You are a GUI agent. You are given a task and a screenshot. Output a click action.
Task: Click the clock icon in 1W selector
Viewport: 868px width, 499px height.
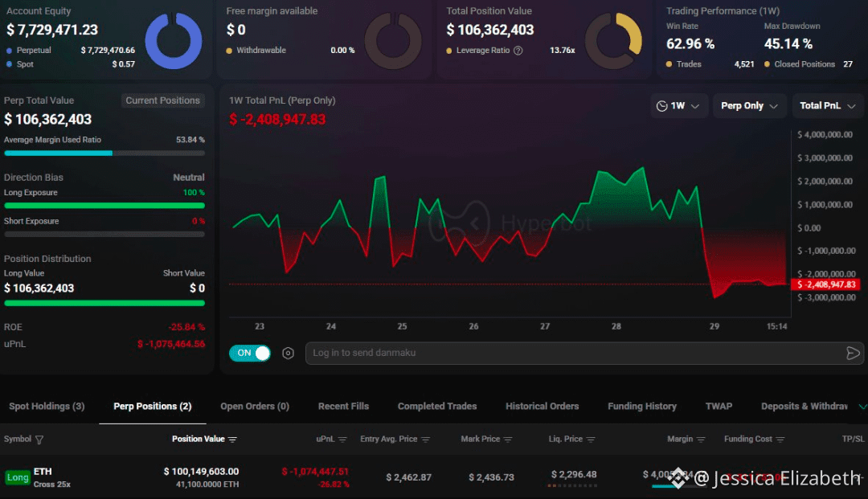tap(661, 105)
